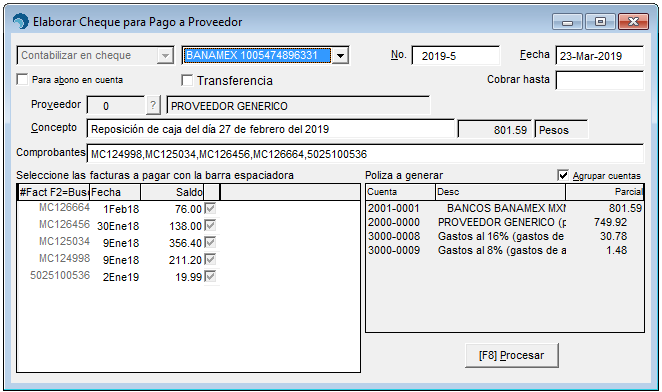Click the Proveedor number field
Screen dimensions: 662x392
(x=116, y=105)
